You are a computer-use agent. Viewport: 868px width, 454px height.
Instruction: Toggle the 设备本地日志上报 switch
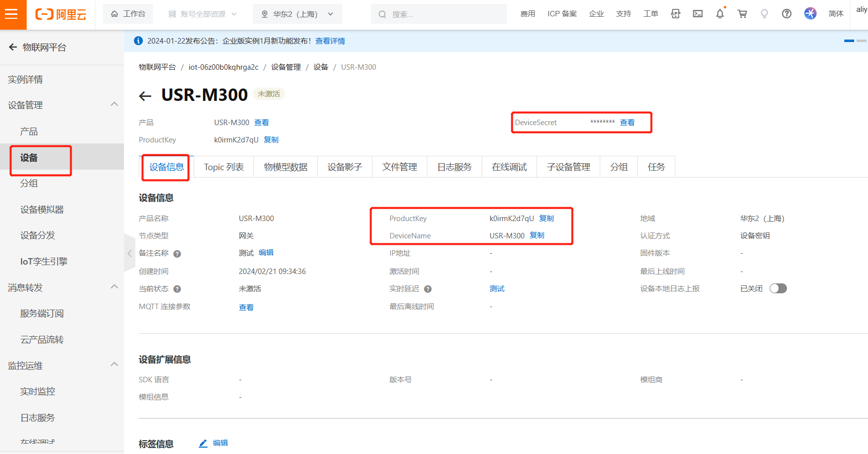[778, 289]
